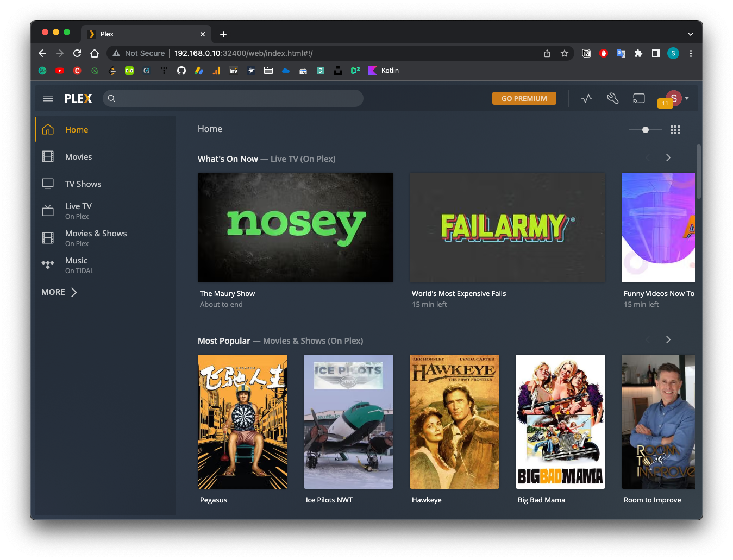This screenshot has height=560, width=733.
Task: Switch to grid view icon
Action: 675,130
